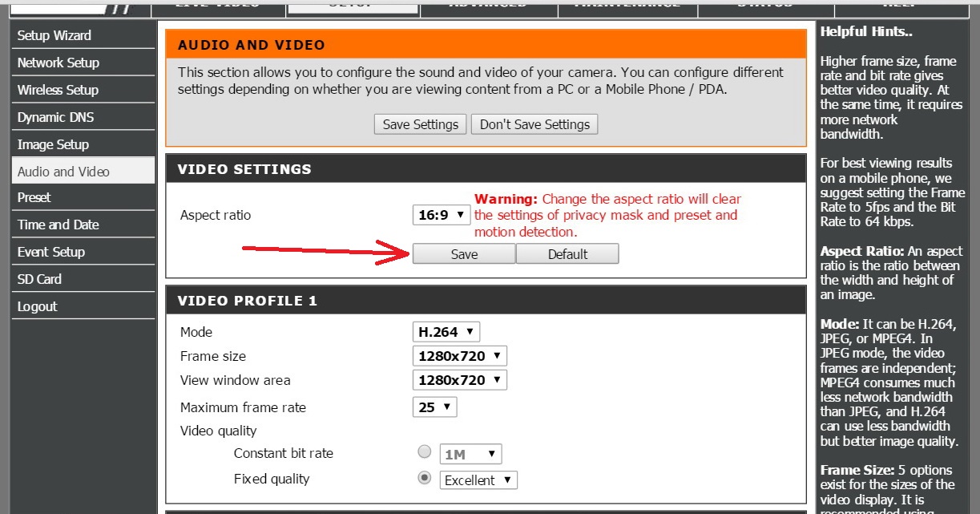Open the View window area dropdown
Image resolution: width=980 pixels, height=514 pixels.
460,379
